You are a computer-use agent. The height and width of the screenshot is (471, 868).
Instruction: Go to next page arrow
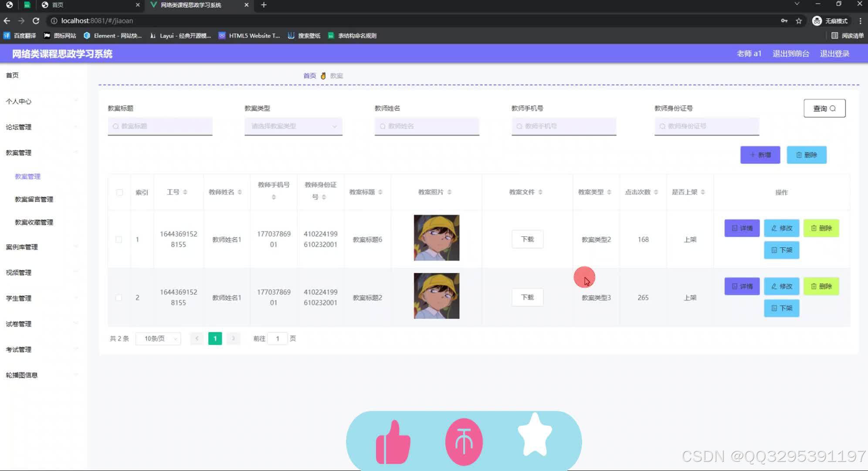point(234,338)
